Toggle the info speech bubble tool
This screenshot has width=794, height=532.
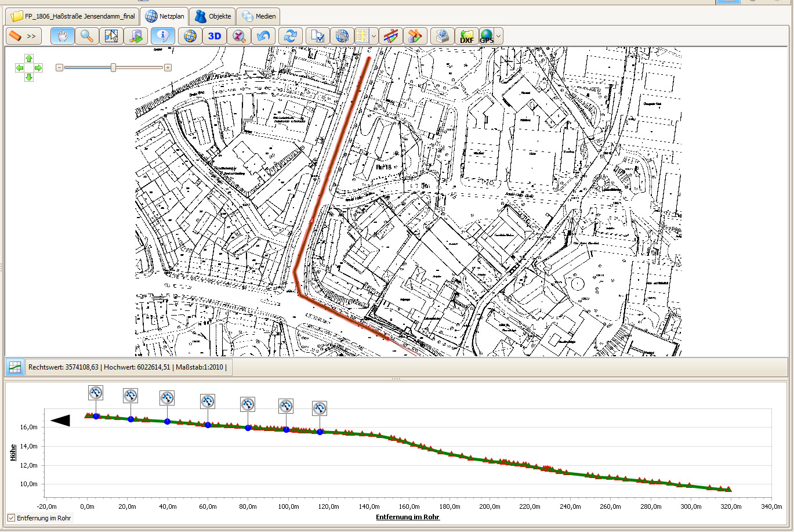[163, 36]
